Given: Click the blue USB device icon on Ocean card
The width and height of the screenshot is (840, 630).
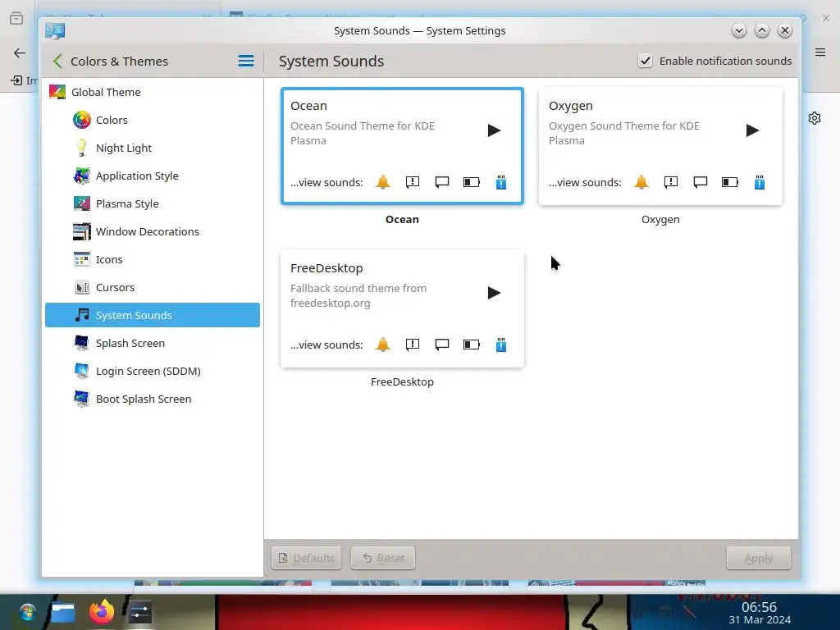Looking at the screenshot, I should coord(501,182).
